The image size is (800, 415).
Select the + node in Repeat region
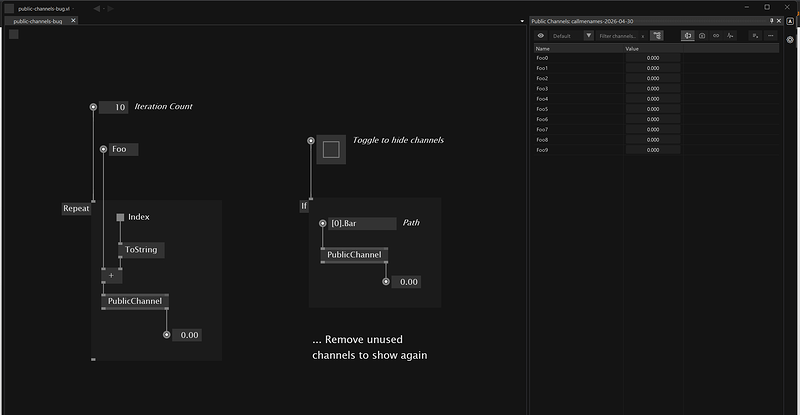[111, 276]
